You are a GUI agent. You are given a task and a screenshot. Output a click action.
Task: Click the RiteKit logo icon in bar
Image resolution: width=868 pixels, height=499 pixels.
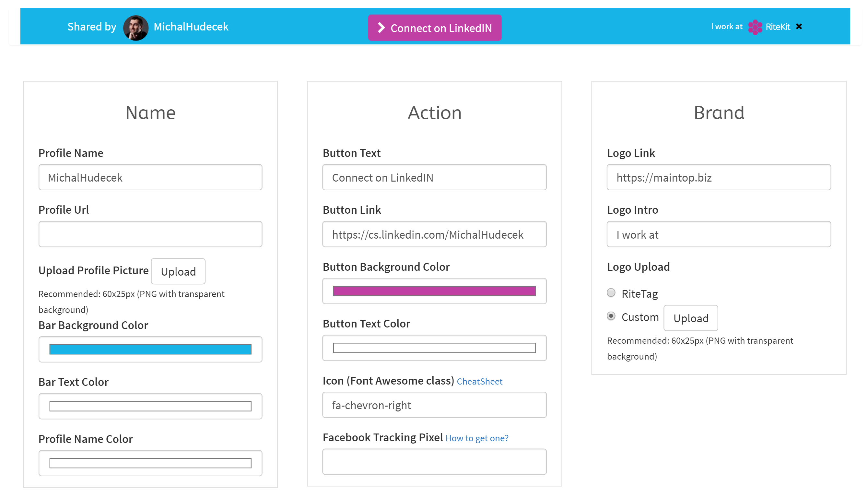coord(755,27)
